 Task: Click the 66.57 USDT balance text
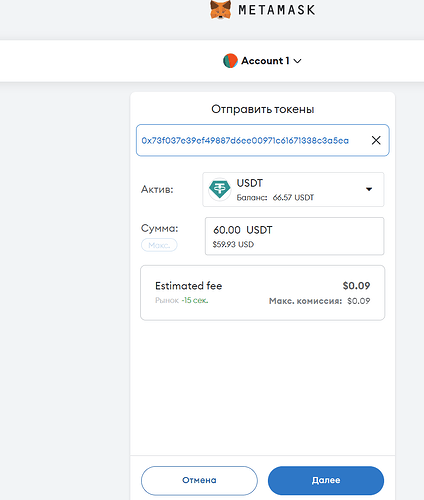click(x=293, y=198)
